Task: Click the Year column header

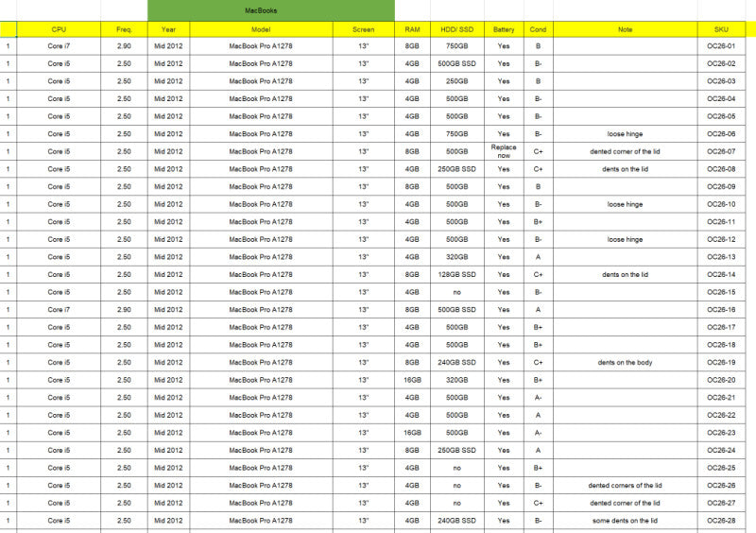Action: click(168, 29)
